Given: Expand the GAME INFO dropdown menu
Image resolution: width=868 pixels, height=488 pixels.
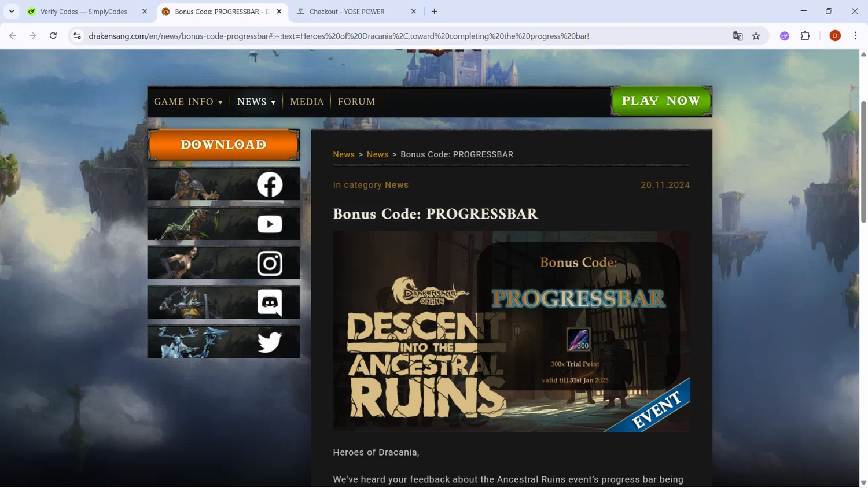Looking at the screenshot, I should pyautogui.click(x=188, y=102).
